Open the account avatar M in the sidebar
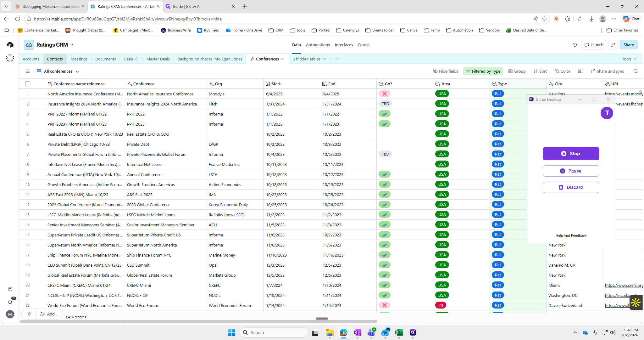Image resolution: width=644 pixels, height=340 pixels. pyautogui.click(x=10, y=314)
